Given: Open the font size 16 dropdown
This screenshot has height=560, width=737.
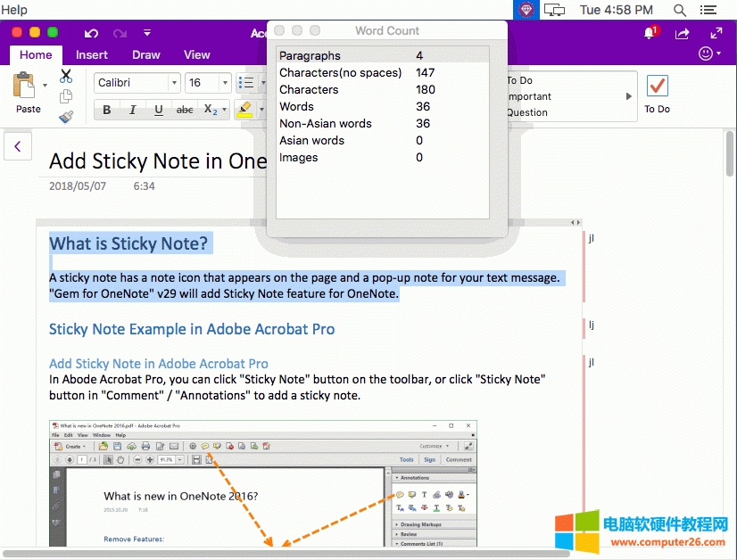Looking at the screenshot, I should (208, 83).
